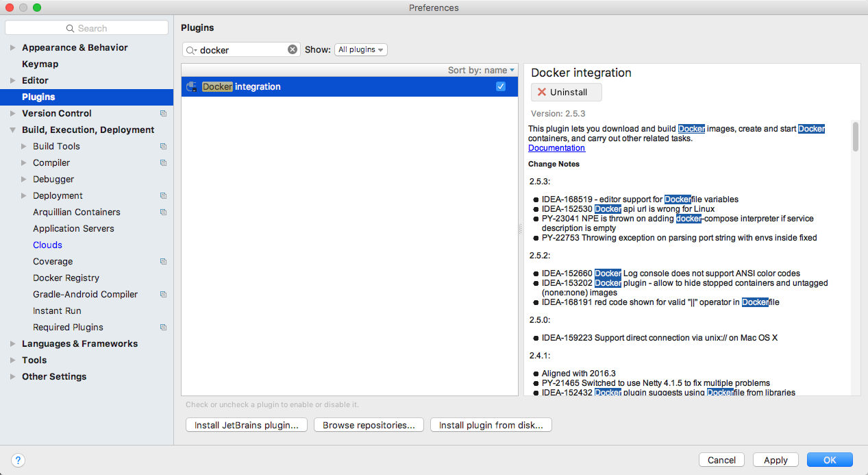Confirm preferences with OK

click(x=830, y=460)
